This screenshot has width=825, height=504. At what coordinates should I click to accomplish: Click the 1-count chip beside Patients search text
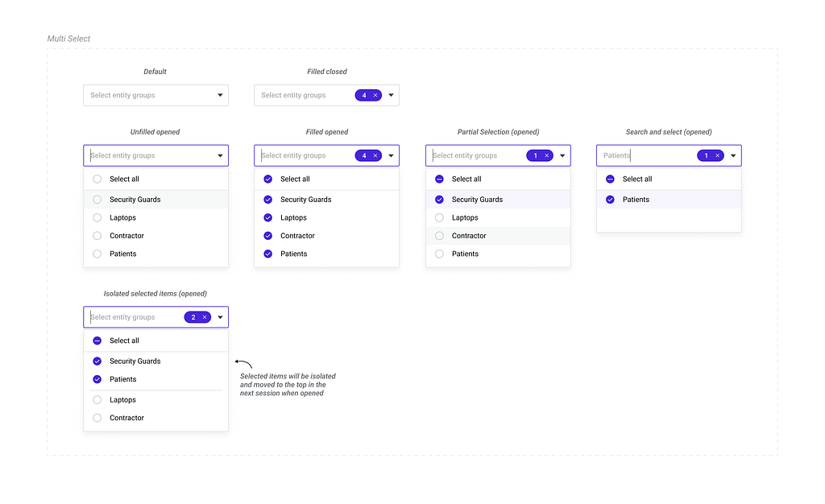(x=707, y=155)
